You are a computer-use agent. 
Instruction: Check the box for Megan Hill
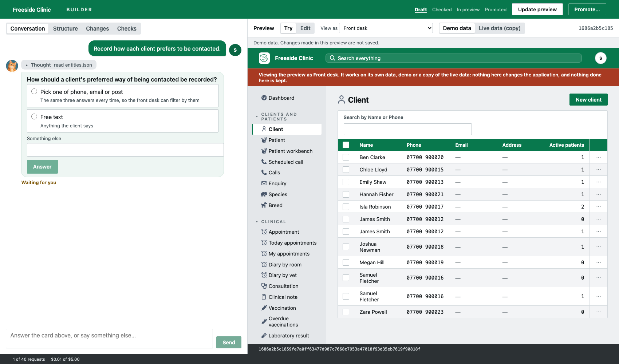(x=346, y=262)
